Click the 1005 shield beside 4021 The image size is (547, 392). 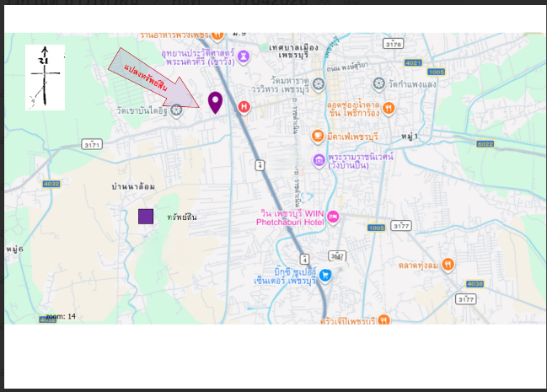437,72
